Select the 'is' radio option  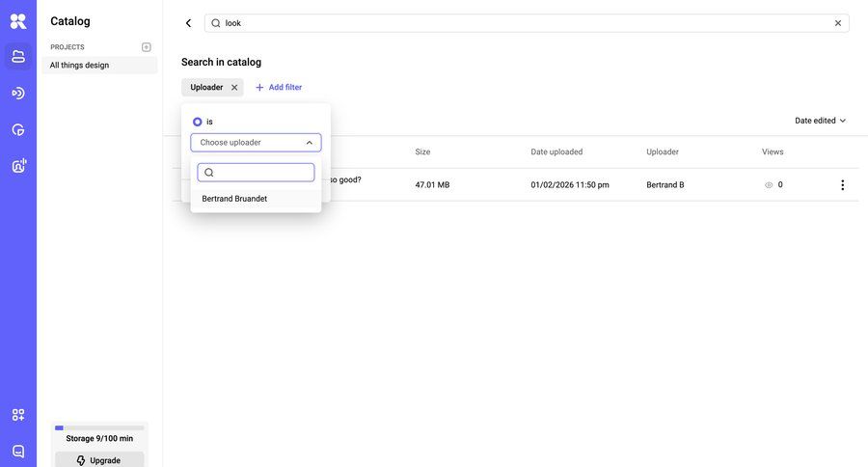[x=197, y=122]
